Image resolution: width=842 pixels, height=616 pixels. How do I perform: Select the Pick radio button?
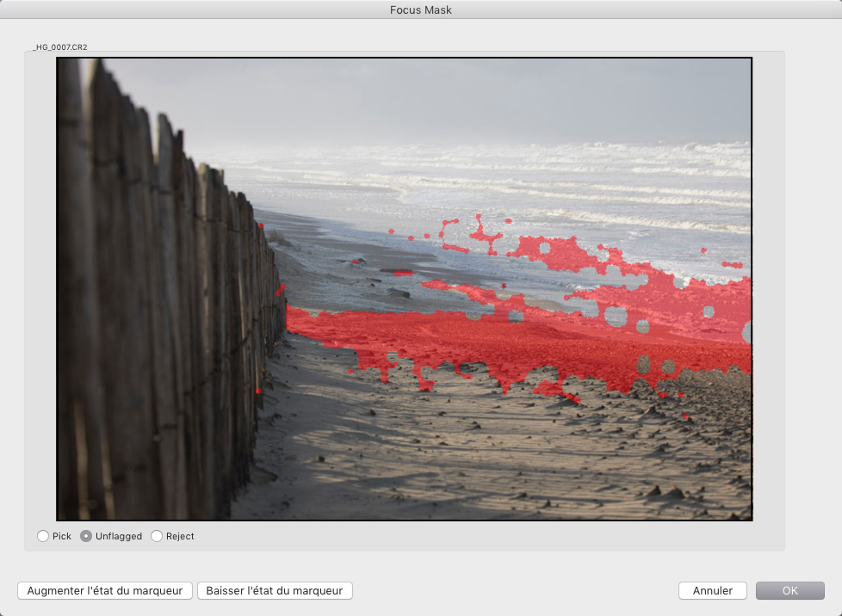43,536
